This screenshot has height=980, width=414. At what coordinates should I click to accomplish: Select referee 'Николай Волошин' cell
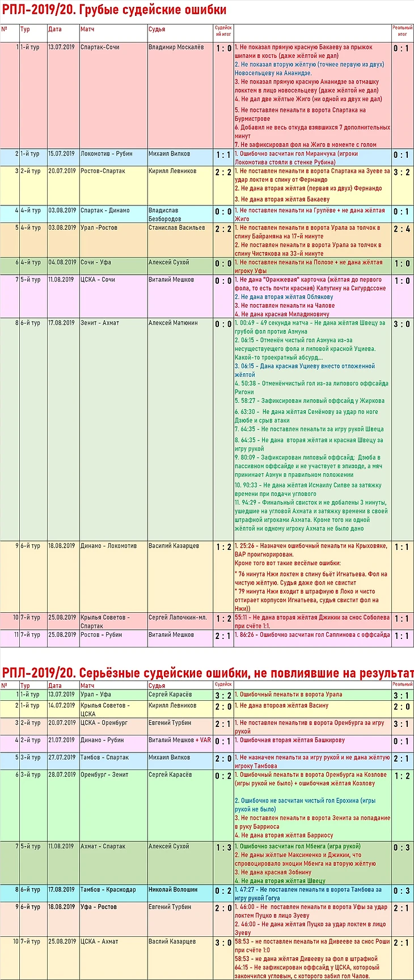[180, 893]
